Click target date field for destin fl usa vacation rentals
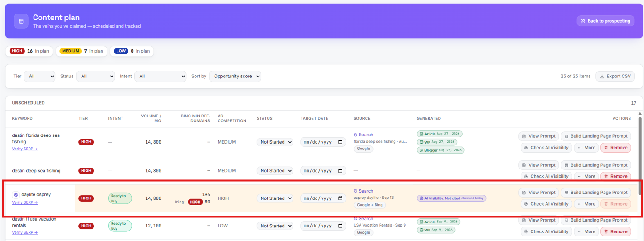Screen dimensions: 644x241 click(x=323, y=226)
